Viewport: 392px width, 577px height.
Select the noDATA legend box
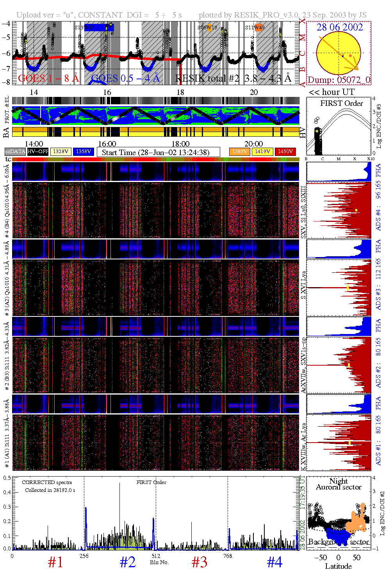[15, 152]
